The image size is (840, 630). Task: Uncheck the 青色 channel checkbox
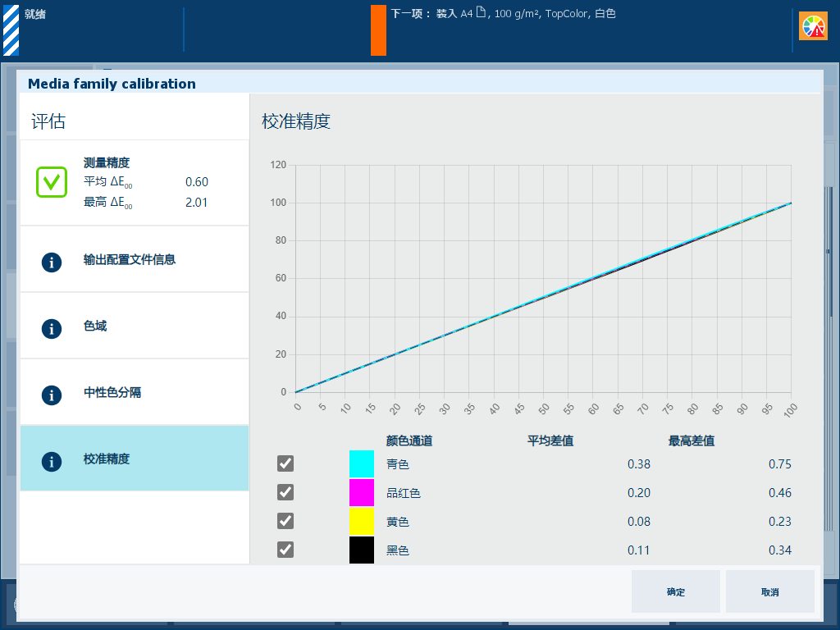(285, 463)
